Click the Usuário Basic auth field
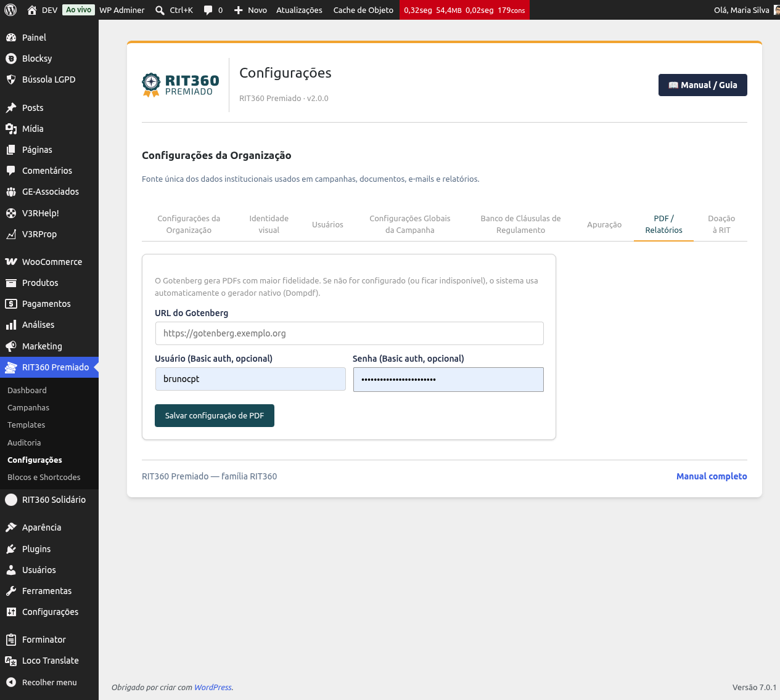The image size is (780, 700). pyautogui.click(x=250, y=379)
